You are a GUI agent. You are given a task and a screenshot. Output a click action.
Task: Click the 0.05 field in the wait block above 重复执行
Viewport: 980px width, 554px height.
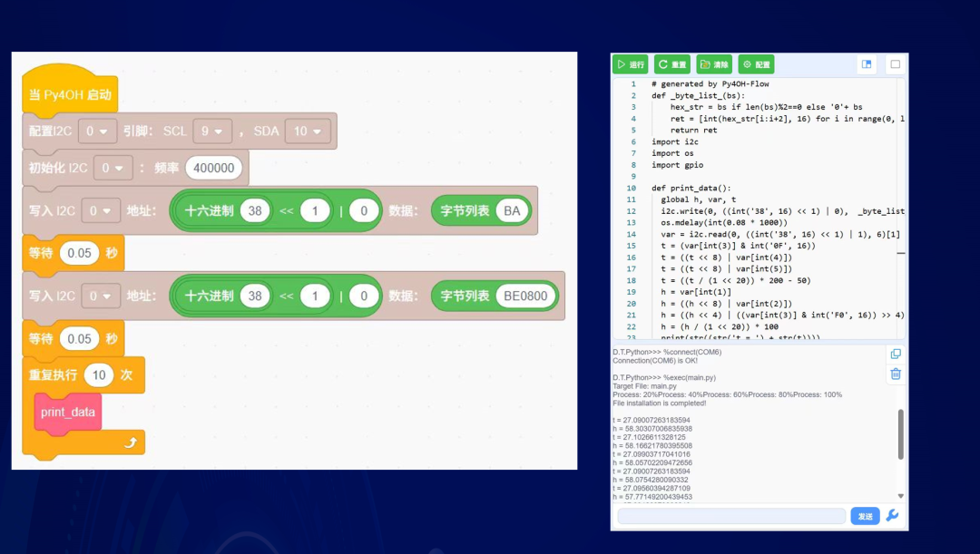pos(79,338)
